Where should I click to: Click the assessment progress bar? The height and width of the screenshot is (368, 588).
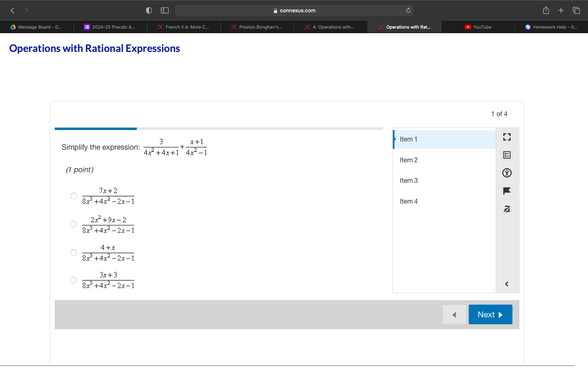point(219,129)
